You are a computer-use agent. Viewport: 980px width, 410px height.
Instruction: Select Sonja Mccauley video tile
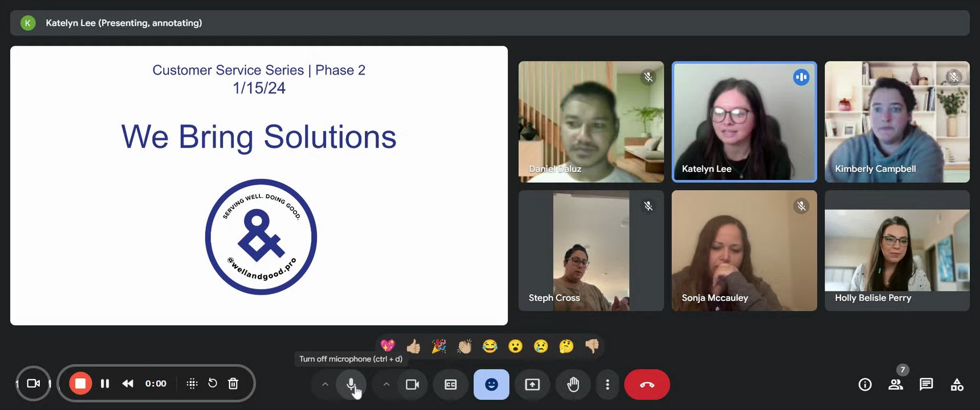[744, 251]
